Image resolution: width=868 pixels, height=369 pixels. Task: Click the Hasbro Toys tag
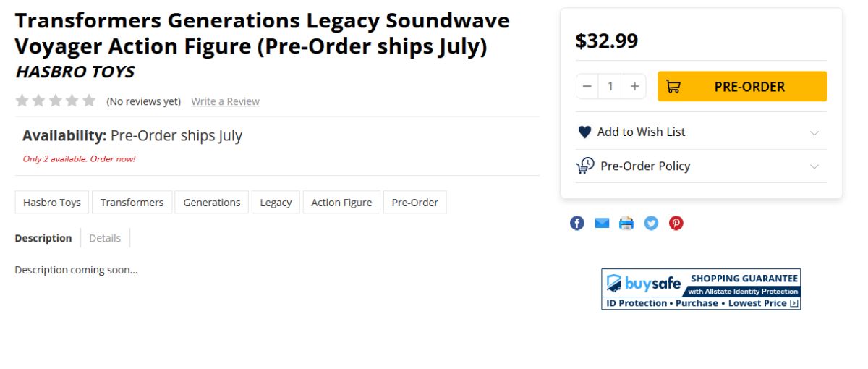coord(52,203)
